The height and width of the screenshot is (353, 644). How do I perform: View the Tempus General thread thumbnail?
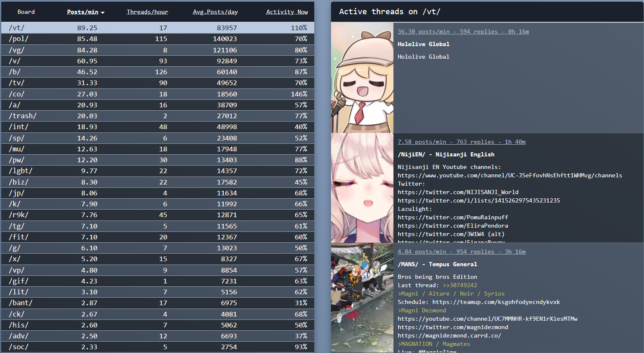(x=362, y=298)
